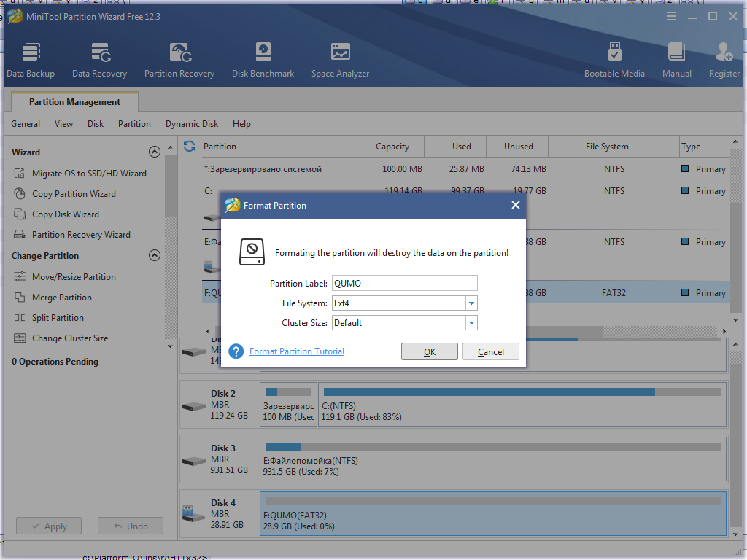Open the Dynamic Disk menu

coord(192,124)
